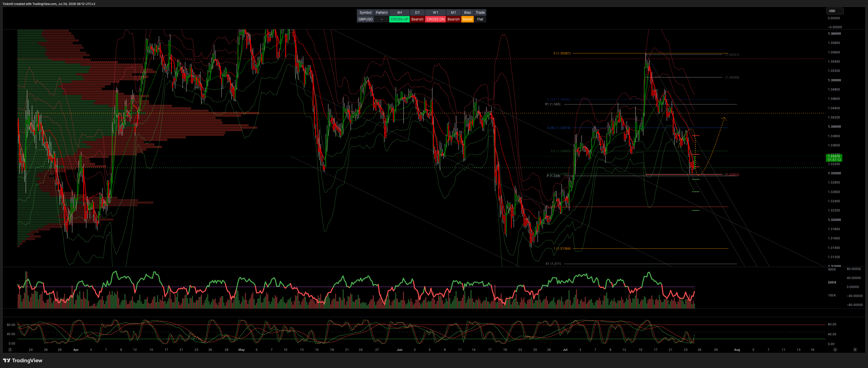Click the Symbol column header
This screenshot has height=368, width=868.
pos(365,12)
